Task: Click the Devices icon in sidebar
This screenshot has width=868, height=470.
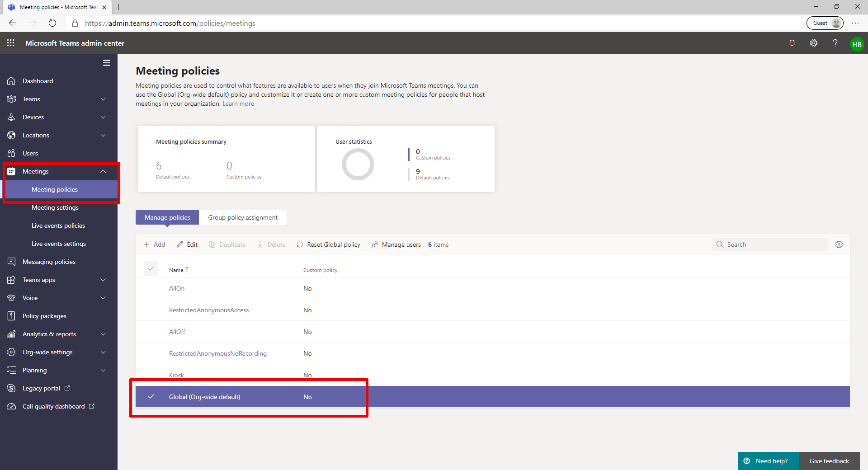Action: click(x=11, y=117)
